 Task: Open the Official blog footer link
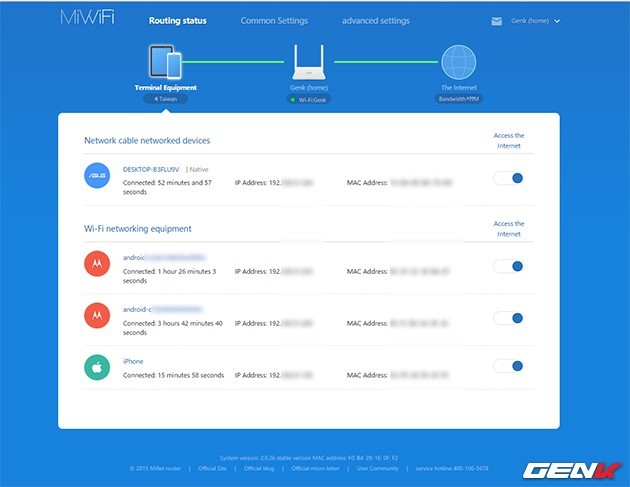pos(259,469)
